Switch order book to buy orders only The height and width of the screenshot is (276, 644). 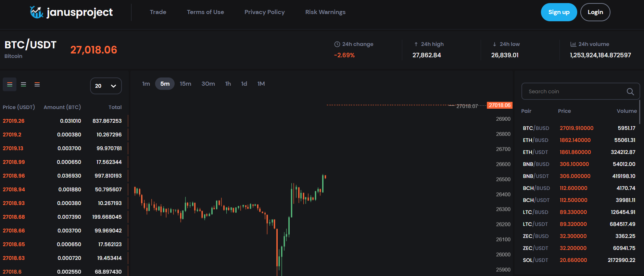point(23,84)
